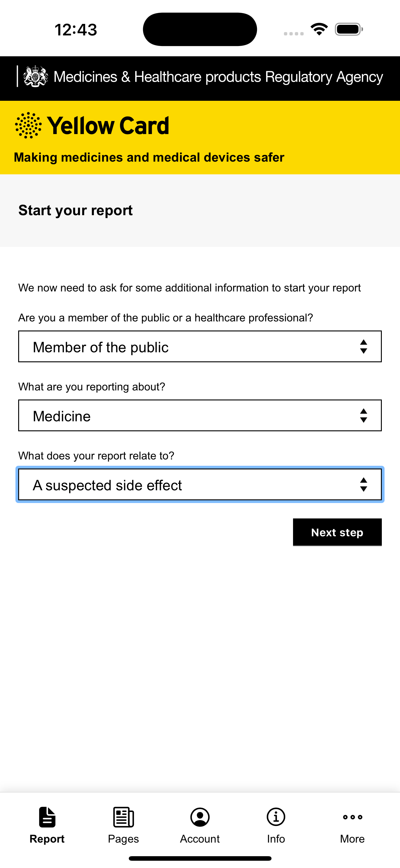Tap the battery indicator icon
The height and width of the screenshot is (868, 400).
[x=349, y=29]
